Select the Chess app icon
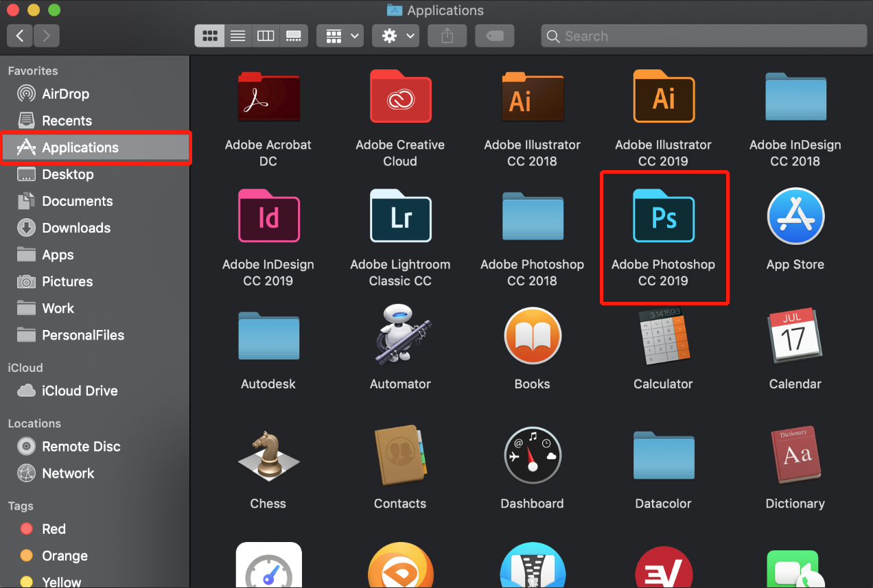 (268, 455)
